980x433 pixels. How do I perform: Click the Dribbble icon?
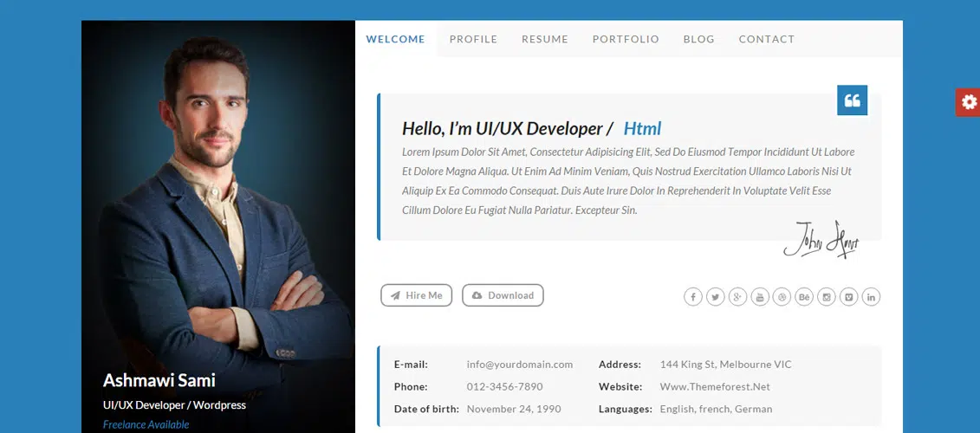click(782, 297)
